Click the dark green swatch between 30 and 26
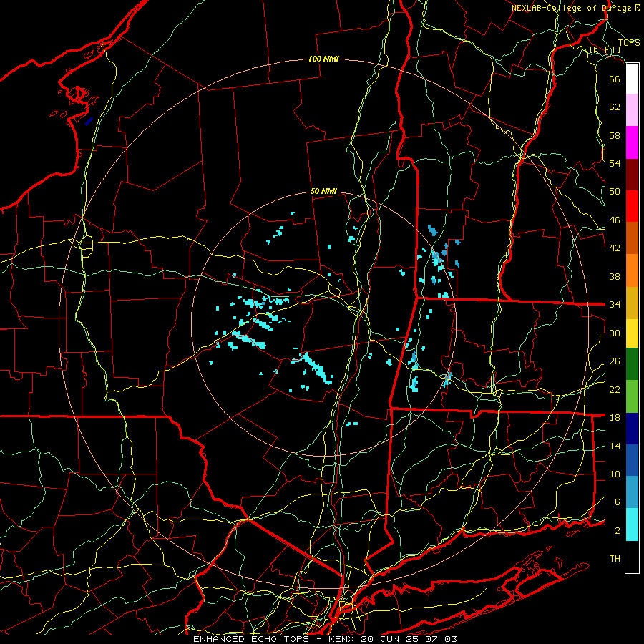The height and width of the screenshot is (644, 644). coord(632,364)
